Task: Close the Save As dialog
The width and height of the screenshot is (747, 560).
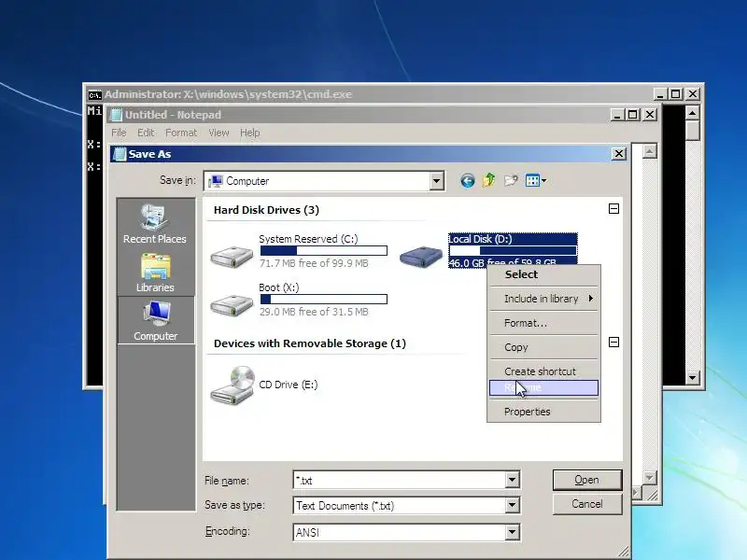Action: coord(618,154)
